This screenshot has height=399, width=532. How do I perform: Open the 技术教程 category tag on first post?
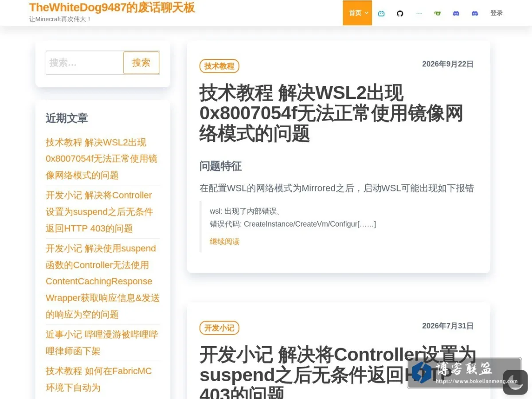pos(219,66)
